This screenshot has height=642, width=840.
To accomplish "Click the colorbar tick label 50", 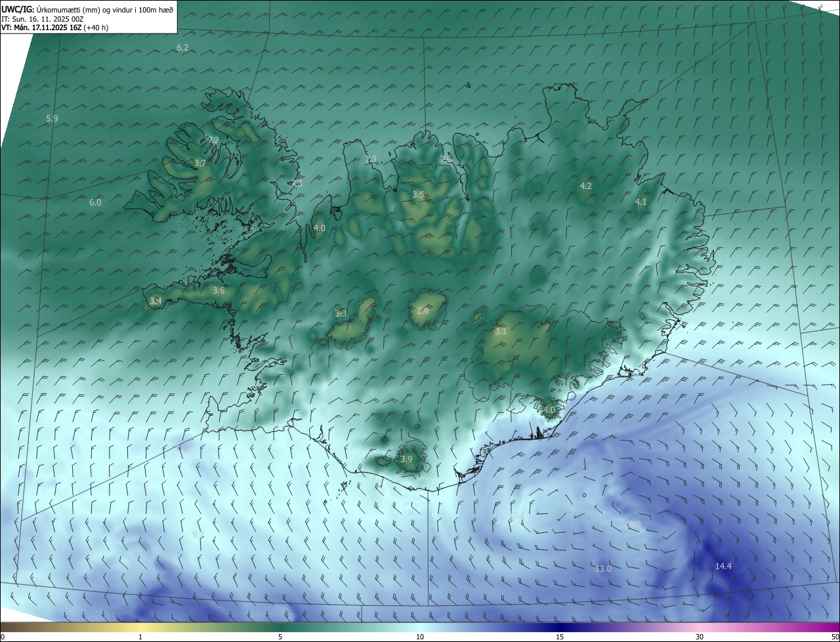I will coord(835,637).
